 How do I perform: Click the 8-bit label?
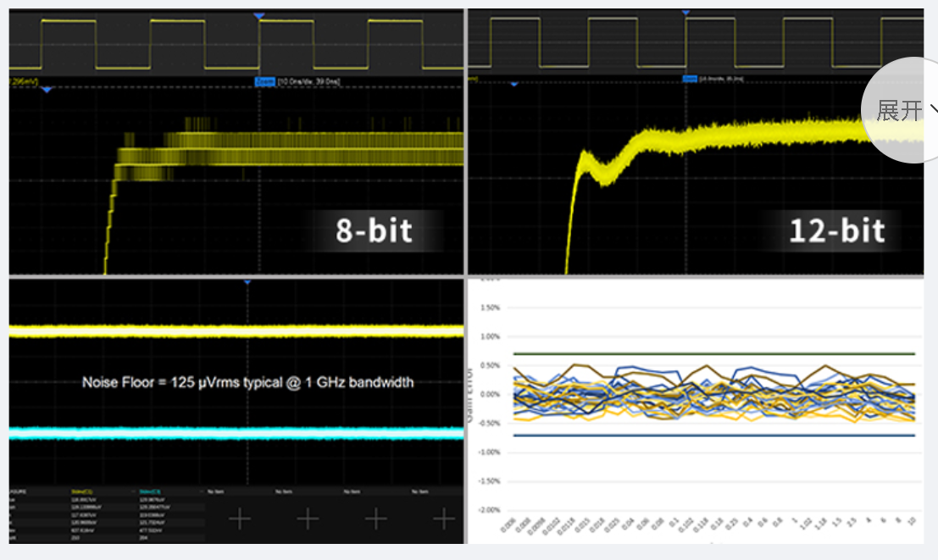(x=374, y=230)
